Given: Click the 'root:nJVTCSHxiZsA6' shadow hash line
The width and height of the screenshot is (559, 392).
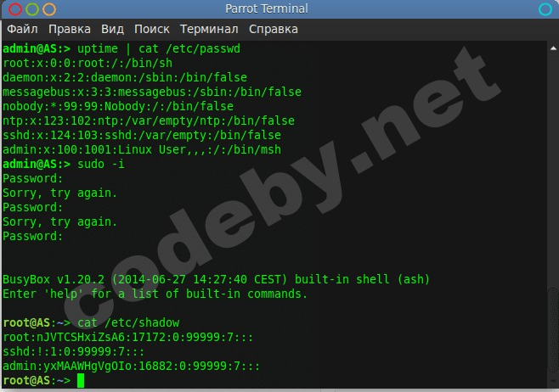Looking at the screenshot, I should click(x=128, y=337).
